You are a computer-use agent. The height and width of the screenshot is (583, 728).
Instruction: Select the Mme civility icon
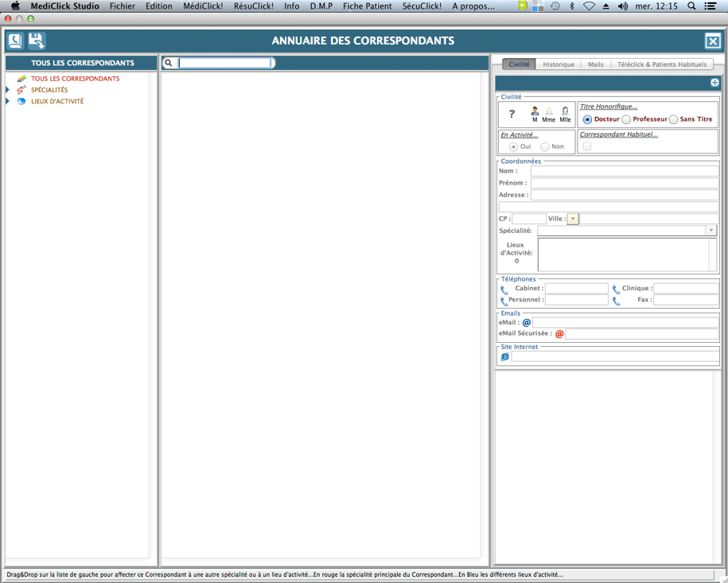pos(549,112)
